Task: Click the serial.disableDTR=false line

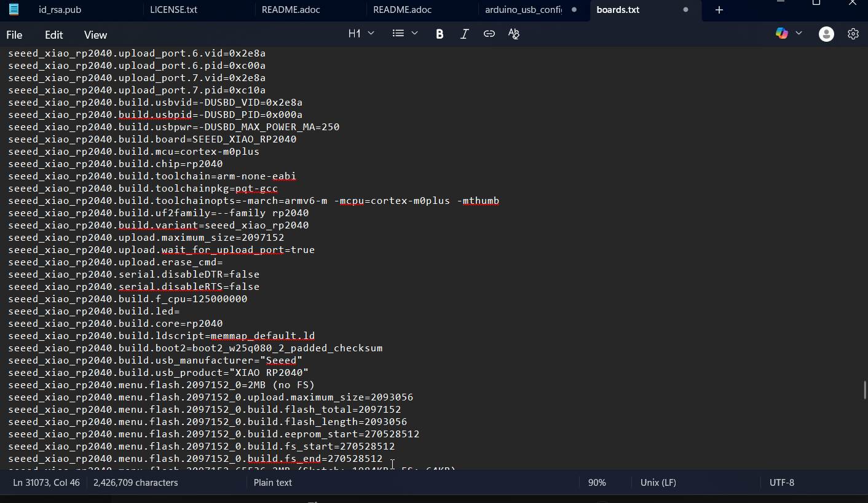Action: click(x=134, y=275)
